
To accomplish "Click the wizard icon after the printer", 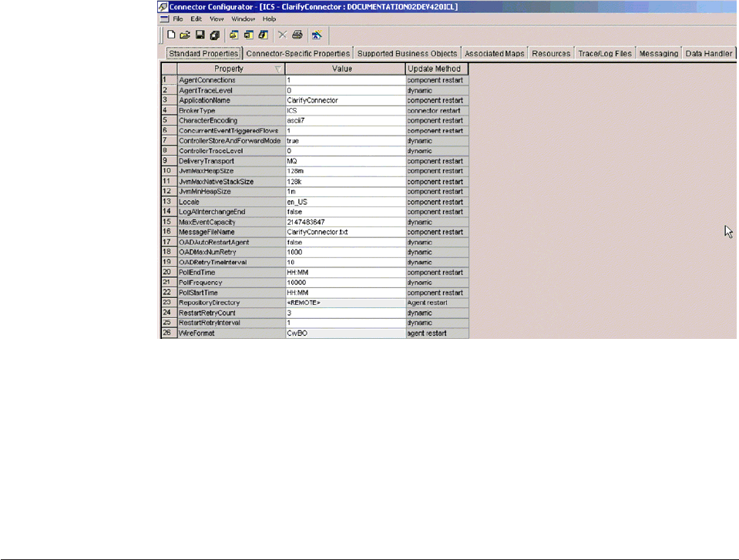I will pyautogui.click(x=317, y=35).
